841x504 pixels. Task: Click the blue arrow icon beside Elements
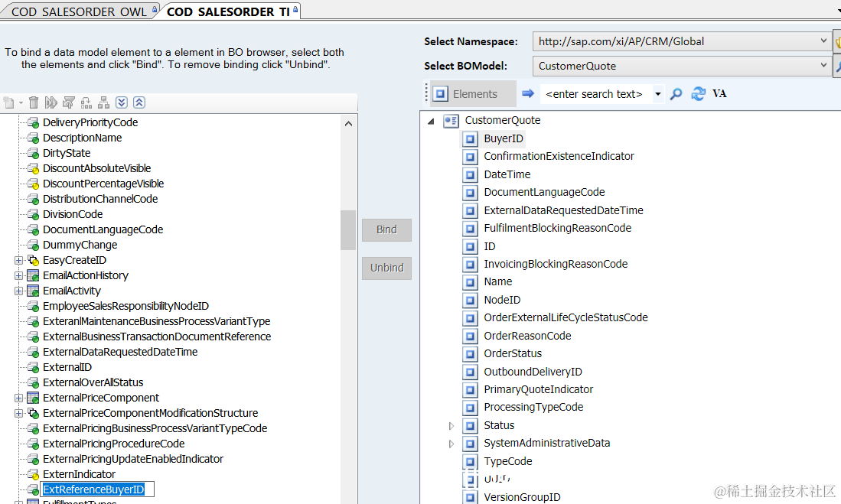pyautogui.click(x=528, y=94)
